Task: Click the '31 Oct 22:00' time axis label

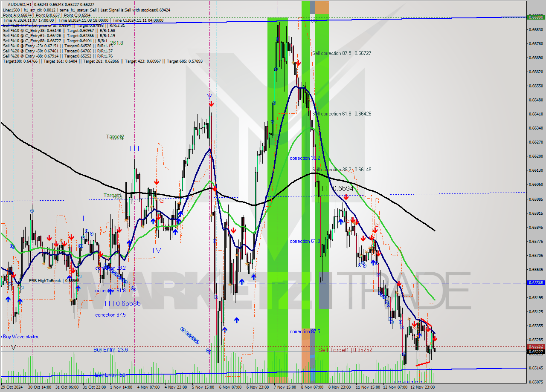Action: tap(94, 387)
